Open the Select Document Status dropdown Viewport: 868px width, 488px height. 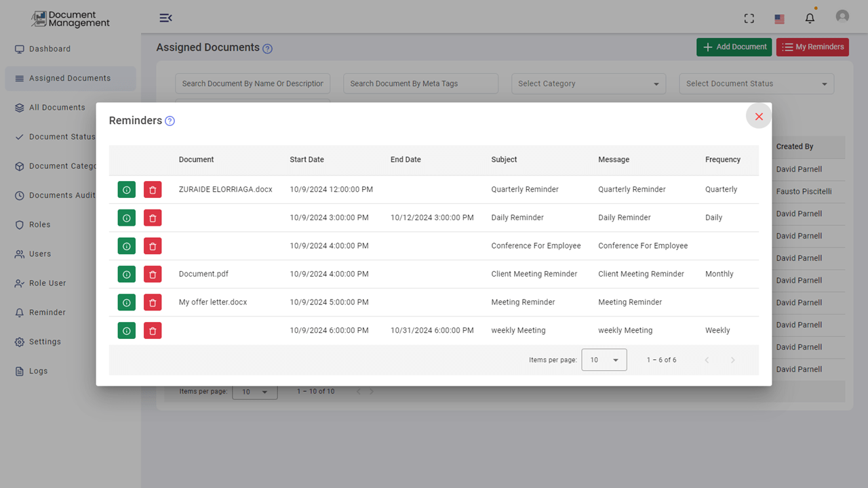755,83
